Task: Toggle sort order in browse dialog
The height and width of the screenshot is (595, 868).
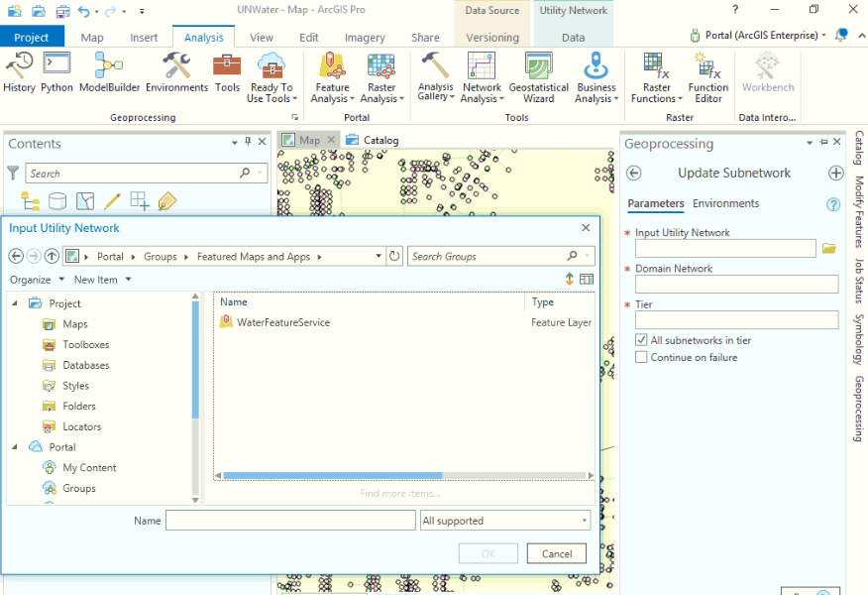Action: (x=569, y=280)
